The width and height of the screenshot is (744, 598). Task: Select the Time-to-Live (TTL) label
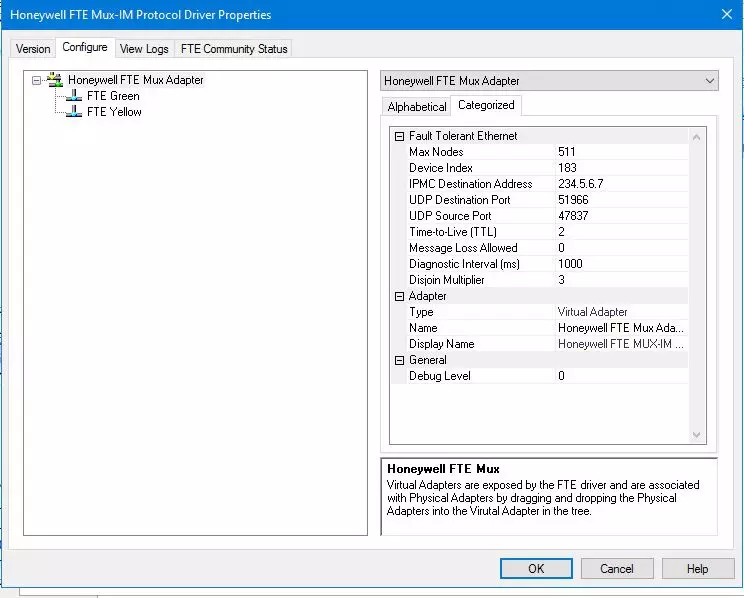453,232
